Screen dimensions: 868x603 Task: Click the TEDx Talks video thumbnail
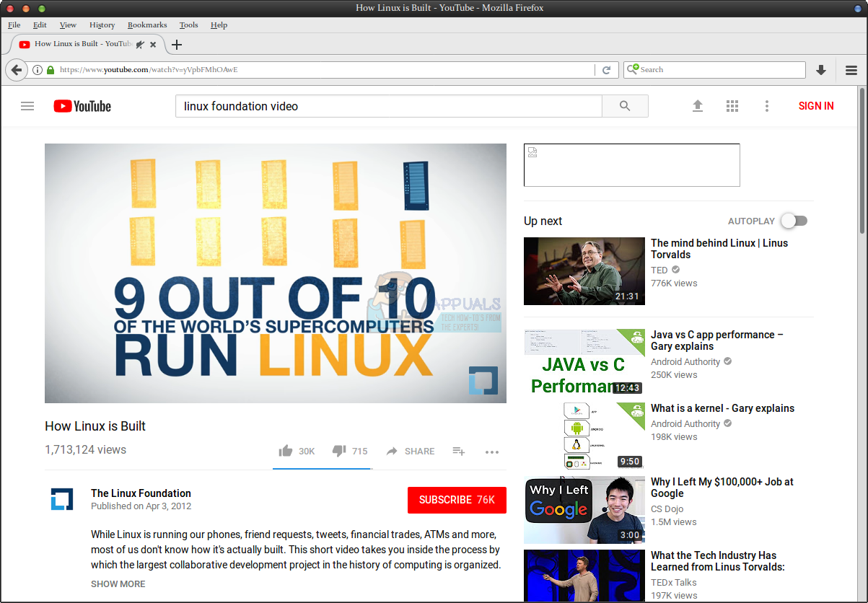[584, 576]
